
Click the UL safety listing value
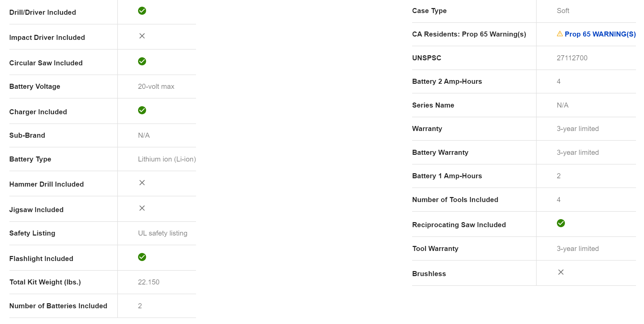pos(163,233)
